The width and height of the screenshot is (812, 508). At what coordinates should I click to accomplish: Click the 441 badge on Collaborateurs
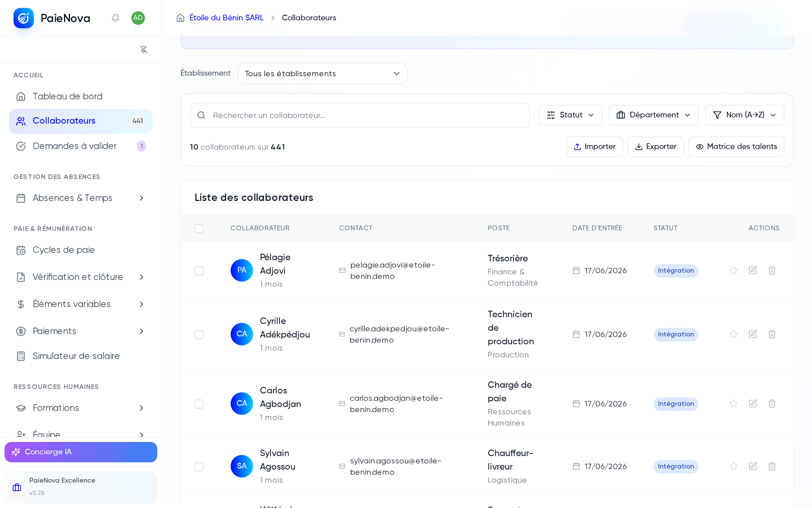point(138,121)
